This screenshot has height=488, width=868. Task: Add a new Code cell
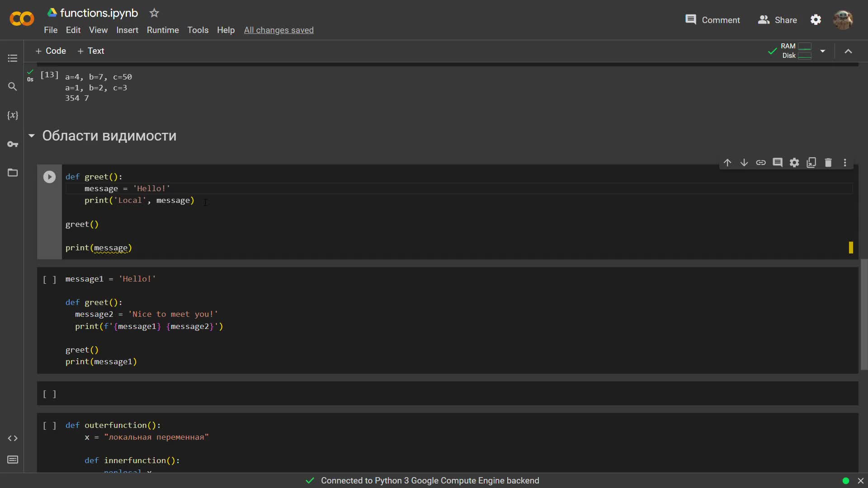point(51,51)
